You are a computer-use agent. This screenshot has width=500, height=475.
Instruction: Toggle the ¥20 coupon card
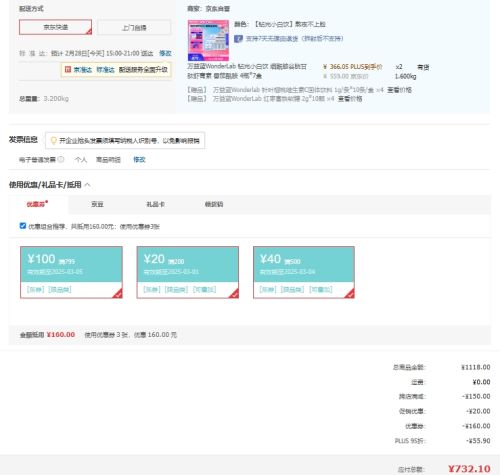pyautogui.click(x=188, y=272)
